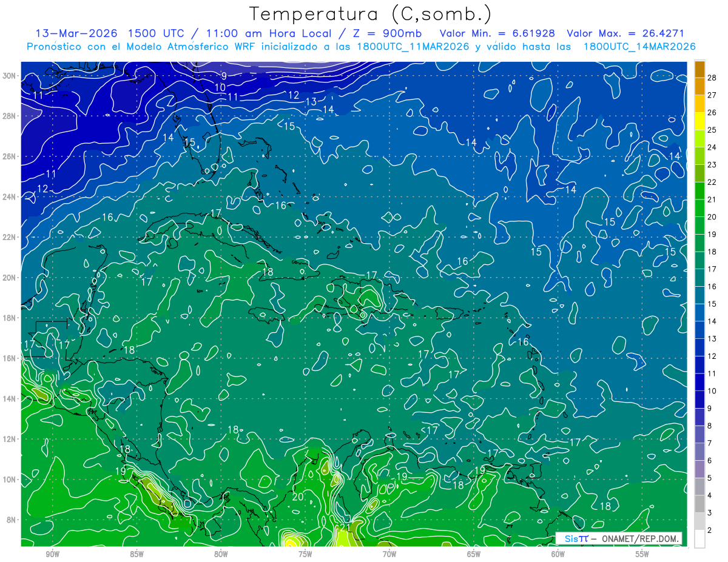Screen dimensions: 728x562
Task: Click the "65W" longitude axis label
Action: click(474, 554)
